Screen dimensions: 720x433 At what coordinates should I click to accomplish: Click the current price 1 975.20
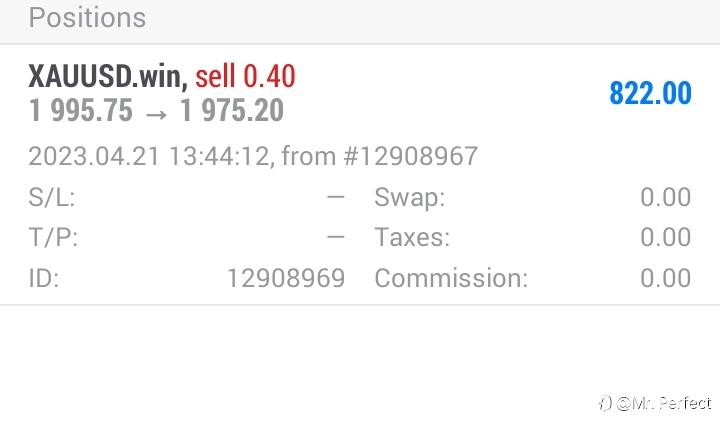point(232,111)
